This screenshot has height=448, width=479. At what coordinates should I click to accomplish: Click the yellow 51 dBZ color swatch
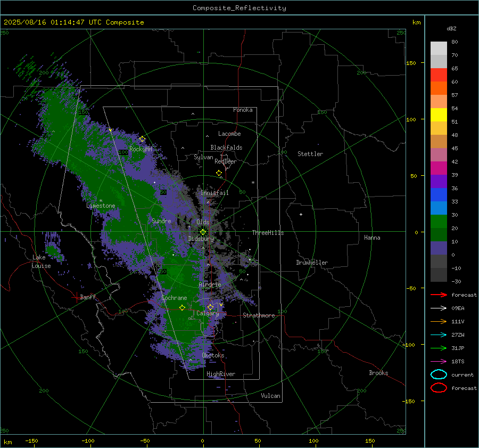click(439, 115)
